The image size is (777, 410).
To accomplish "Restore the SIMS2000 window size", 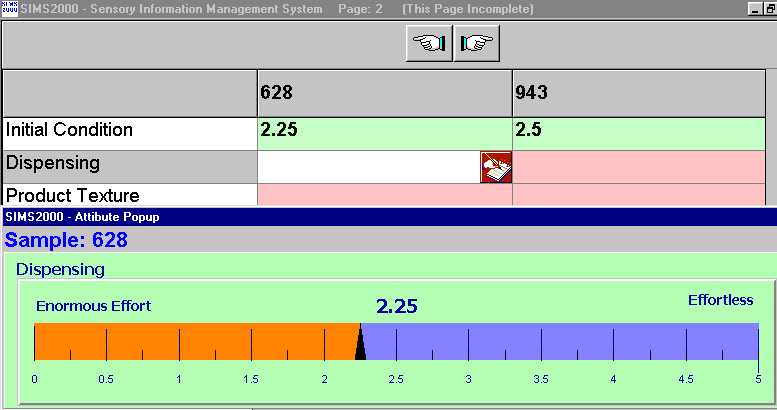I will (x=770, y=9).
